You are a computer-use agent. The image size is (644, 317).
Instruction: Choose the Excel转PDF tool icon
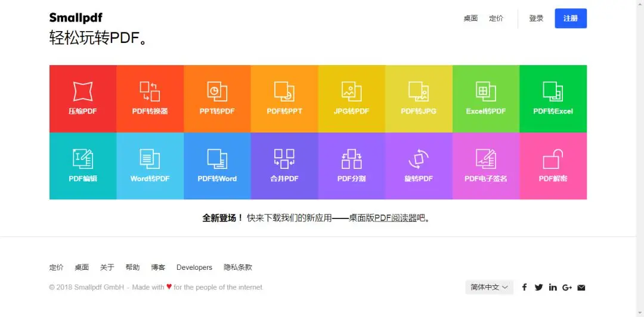(486, 91)
